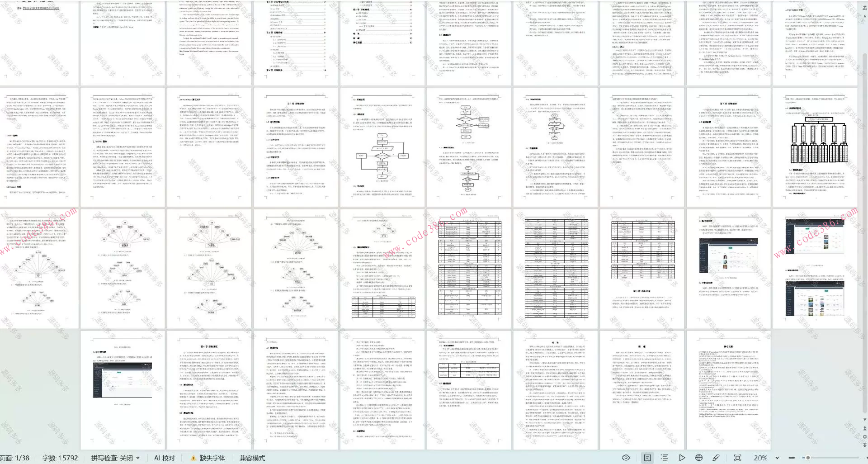Screen dimensions: 868x464
Task: Enable writing mode with the pen icon
Action: 716,458
